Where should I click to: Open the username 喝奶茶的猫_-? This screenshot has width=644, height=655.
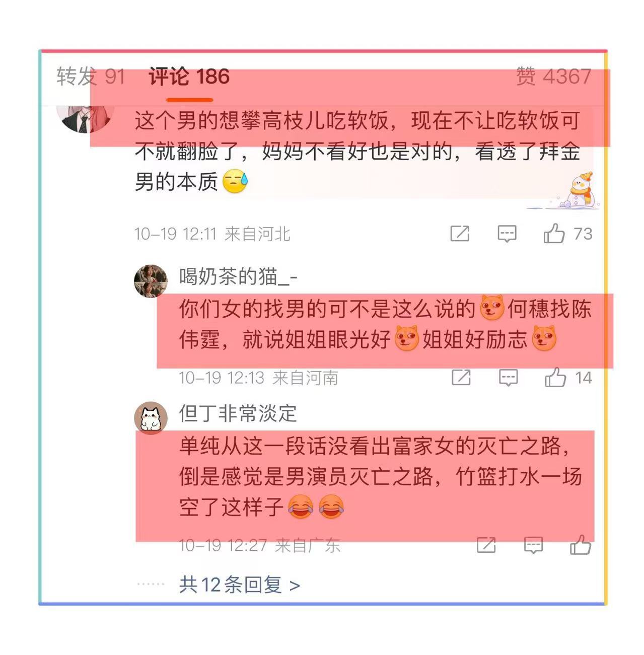click(x=238, y=276)
